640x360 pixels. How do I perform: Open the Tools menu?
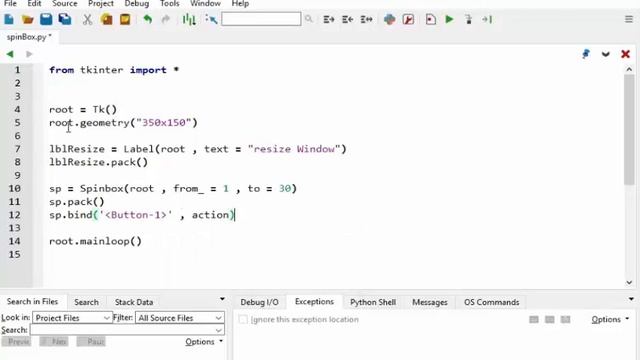tap(169, 4)
